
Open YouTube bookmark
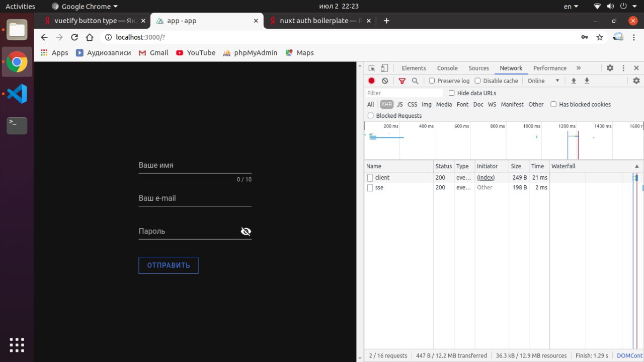pos(196,53)
